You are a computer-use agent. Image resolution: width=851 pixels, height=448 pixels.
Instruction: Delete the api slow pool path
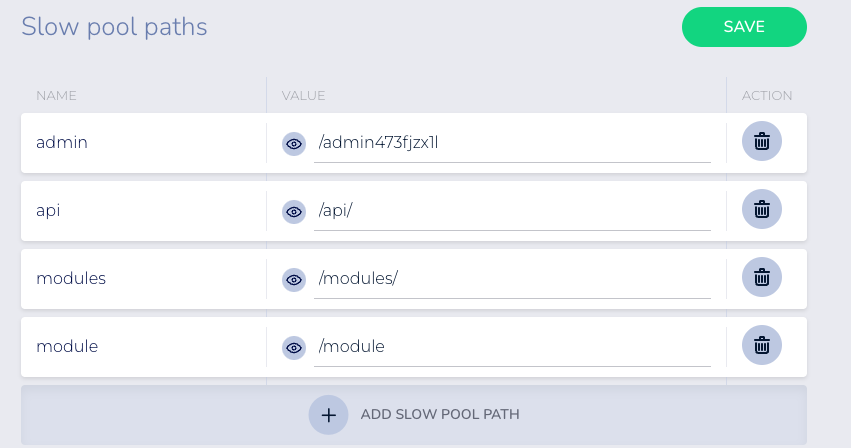tap(761, 209)
